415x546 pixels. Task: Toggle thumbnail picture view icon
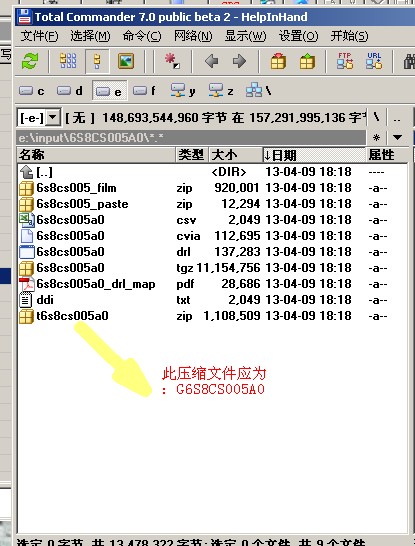(x=126, y=61)
